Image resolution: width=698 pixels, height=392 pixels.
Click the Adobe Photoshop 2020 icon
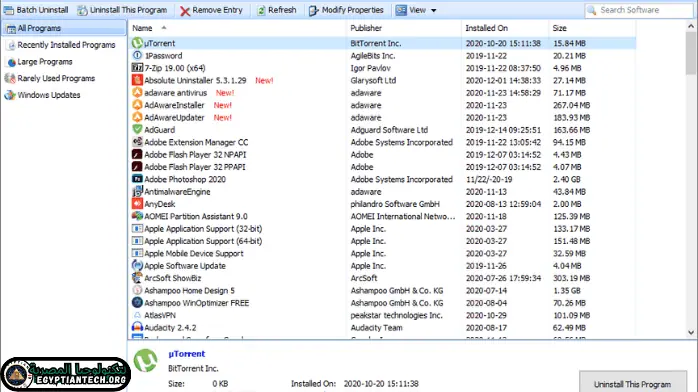coord(137,179)
